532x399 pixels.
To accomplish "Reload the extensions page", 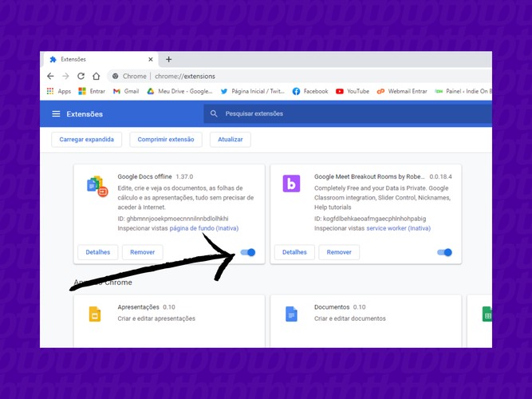I will click(x=81, y=76).
